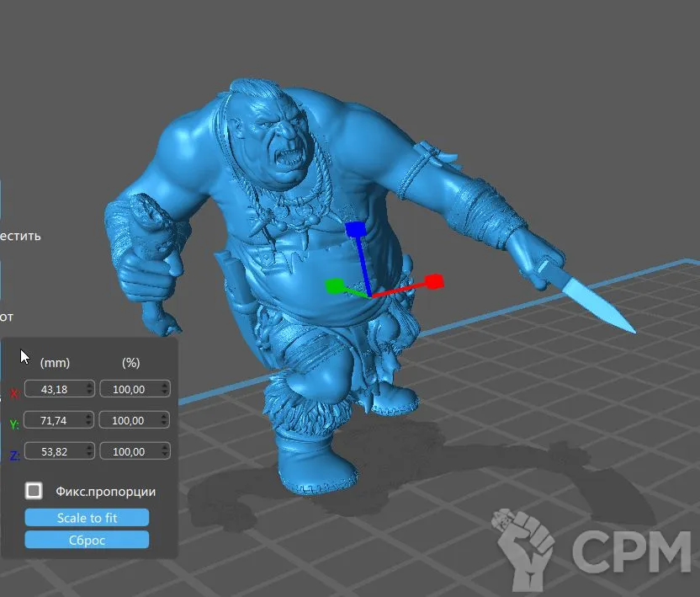Click the X scale percent field

(x=130, y=389)
